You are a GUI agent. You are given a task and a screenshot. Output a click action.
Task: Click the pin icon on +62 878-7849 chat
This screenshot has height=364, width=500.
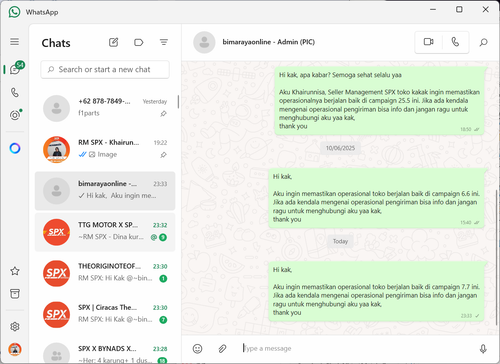pos(163,114)
